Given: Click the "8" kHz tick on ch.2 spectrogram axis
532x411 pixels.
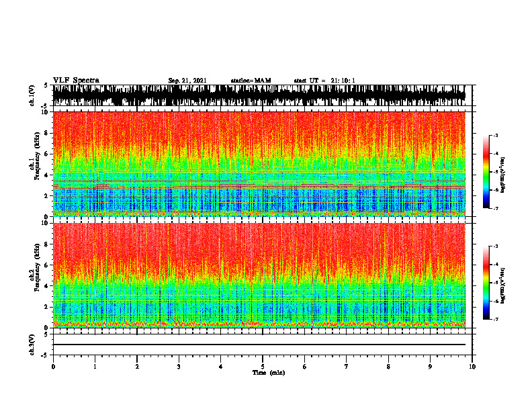Looking at the screenshot, I should [x=46, y=244].
